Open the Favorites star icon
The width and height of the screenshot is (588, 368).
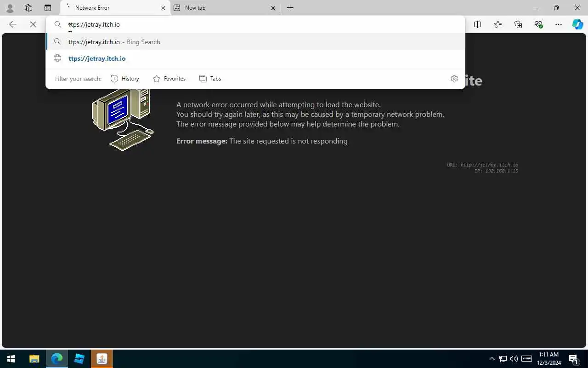pos(498,24)
